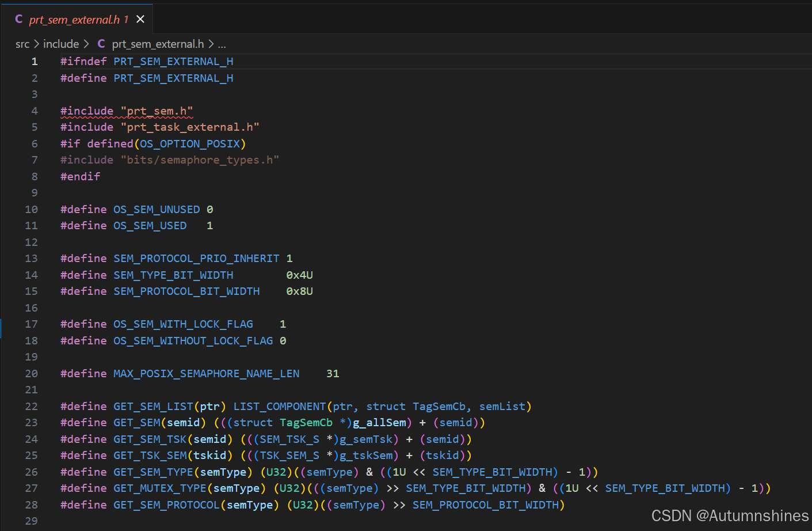812x531 pixels.
Task: Expand the breadcrumb ellipsis symbol
Action: (x=222, y=44)
